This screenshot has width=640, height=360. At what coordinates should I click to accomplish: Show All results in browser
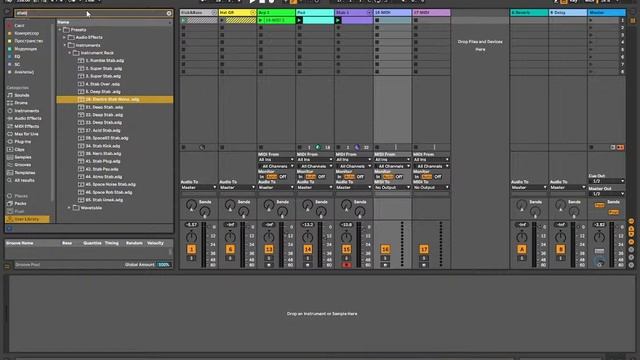point(24,180)
